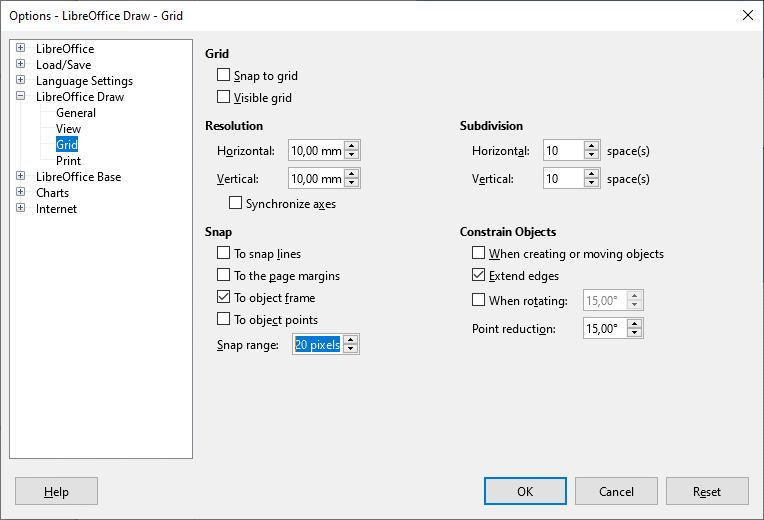Expand the Load/Save tree node
This screenshot has width=764, height=520.
click(20, 64)
